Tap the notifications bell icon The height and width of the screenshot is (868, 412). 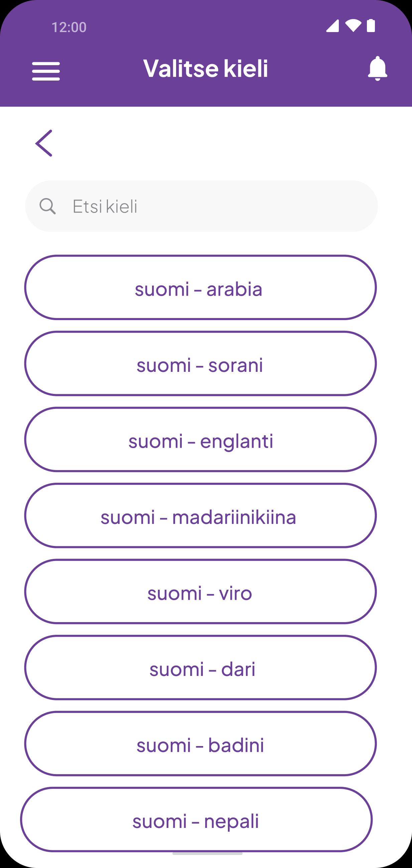[x=377, y=69]
